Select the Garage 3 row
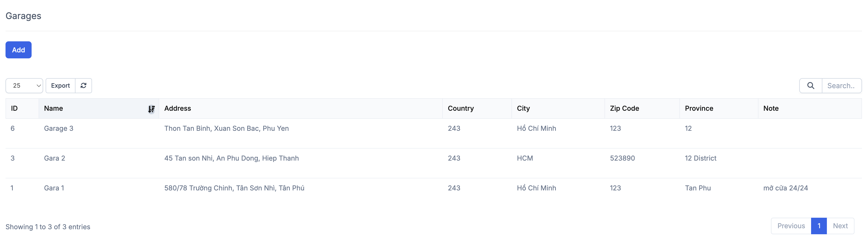This screenshot has height=237, width=868. pyautogui.click(x=59, y=128)
